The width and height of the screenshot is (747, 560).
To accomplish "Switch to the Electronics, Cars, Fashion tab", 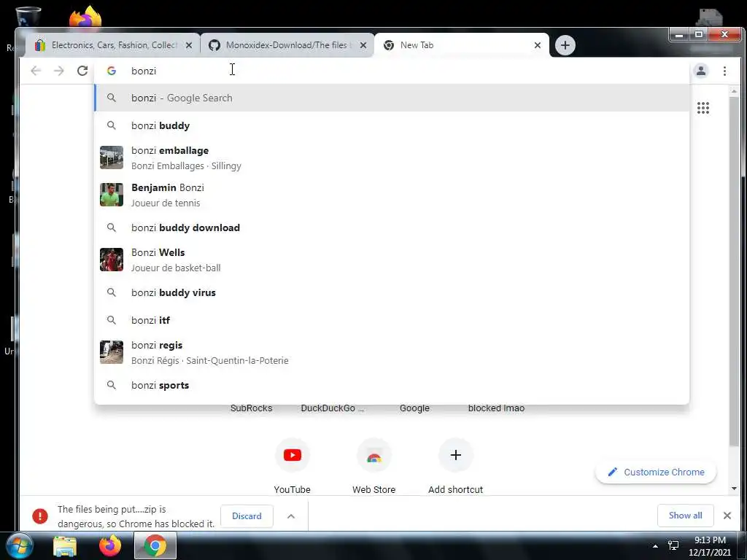I will pyautogui.click(x=113, y=45).
